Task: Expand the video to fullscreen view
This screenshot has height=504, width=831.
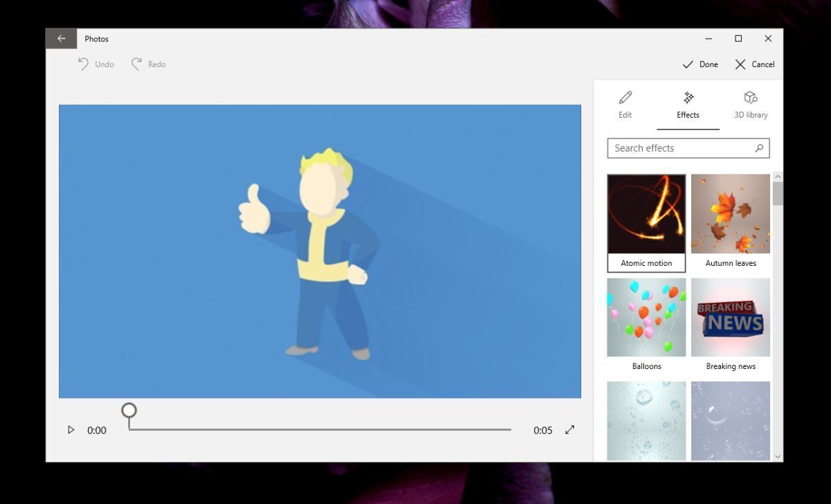Action: click(569, 430)
